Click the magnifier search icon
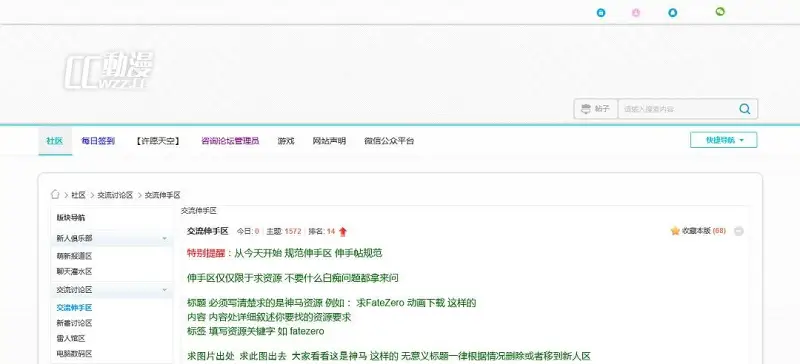Image resolution: width=800 pixels, height=364 pixels. tap(744, 109)
